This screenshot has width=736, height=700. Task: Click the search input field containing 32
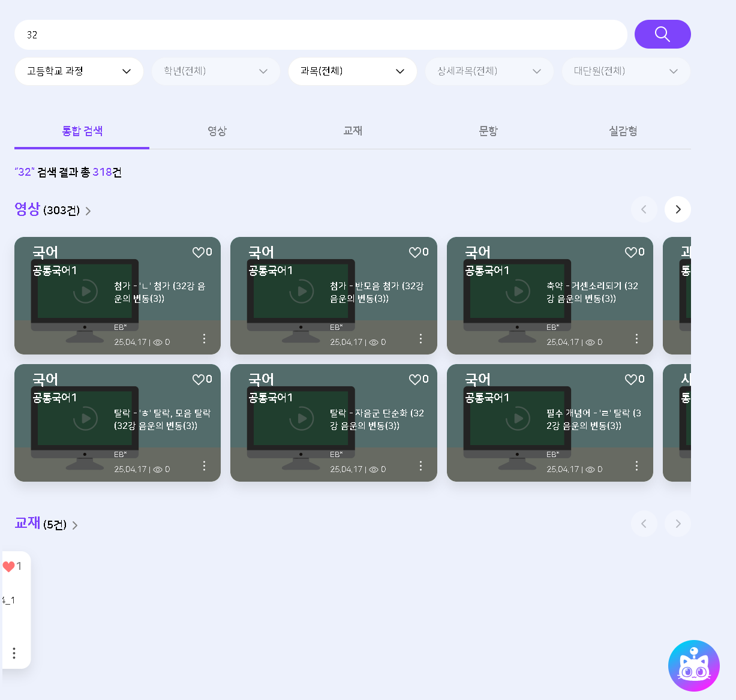tap(320, 35)
